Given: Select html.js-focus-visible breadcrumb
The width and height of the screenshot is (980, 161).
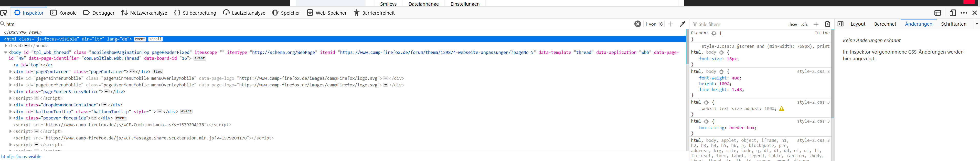Looking at the screenshot, I should 21,157.
